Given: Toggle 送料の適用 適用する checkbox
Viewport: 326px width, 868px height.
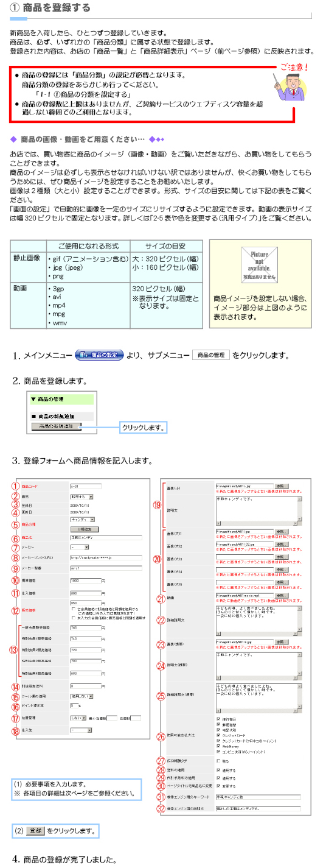Looking at the screenshot, I should (218, 770).
